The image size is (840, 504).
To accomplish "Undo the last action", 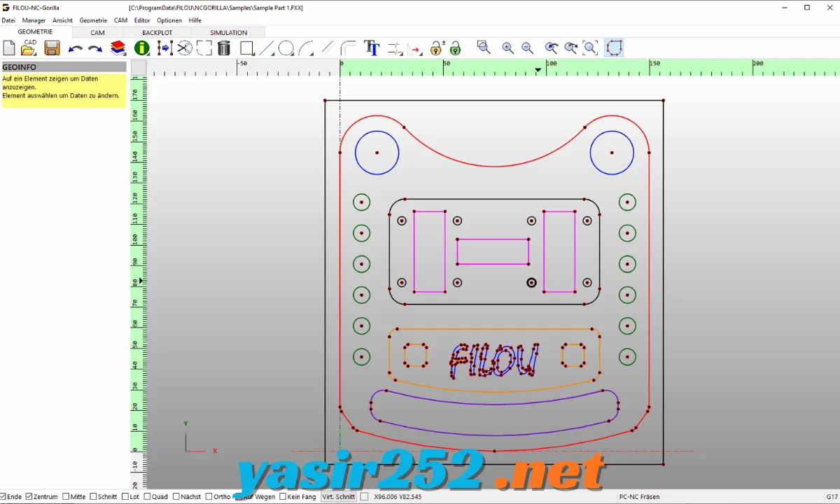I will point(75,48).
